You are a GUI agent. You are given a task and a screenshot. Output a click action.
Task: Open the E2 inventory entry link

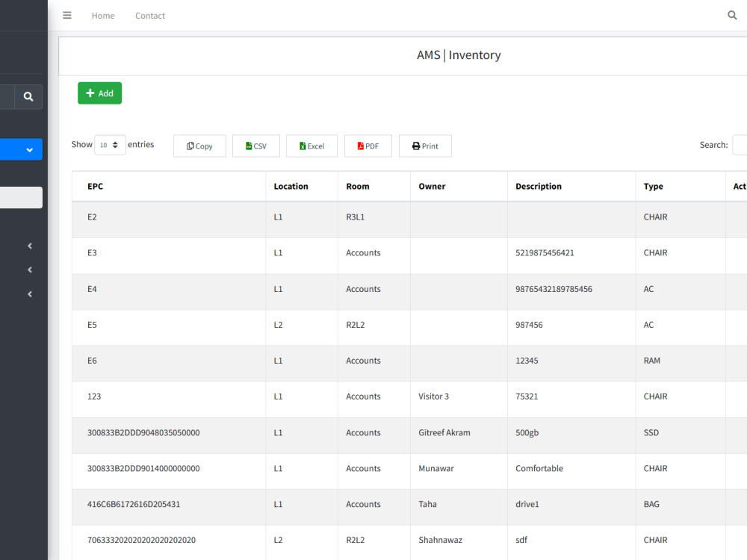(x=91, y=217)
